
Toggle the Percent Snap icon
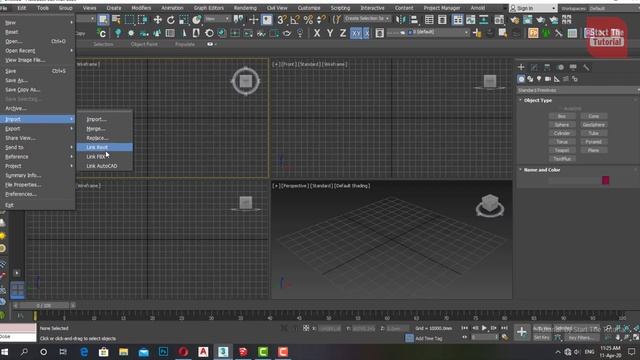[x=308, y=20]
